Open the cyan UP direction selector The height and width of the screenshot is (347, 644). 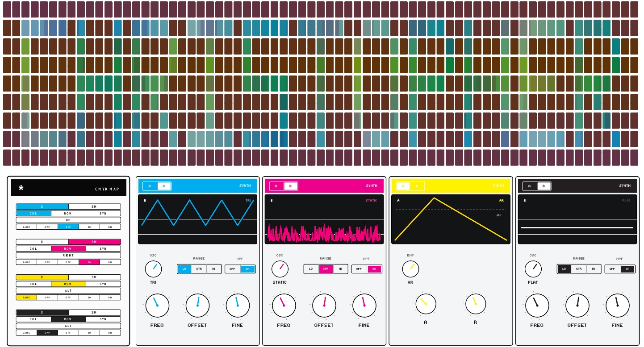click(68, 220)
